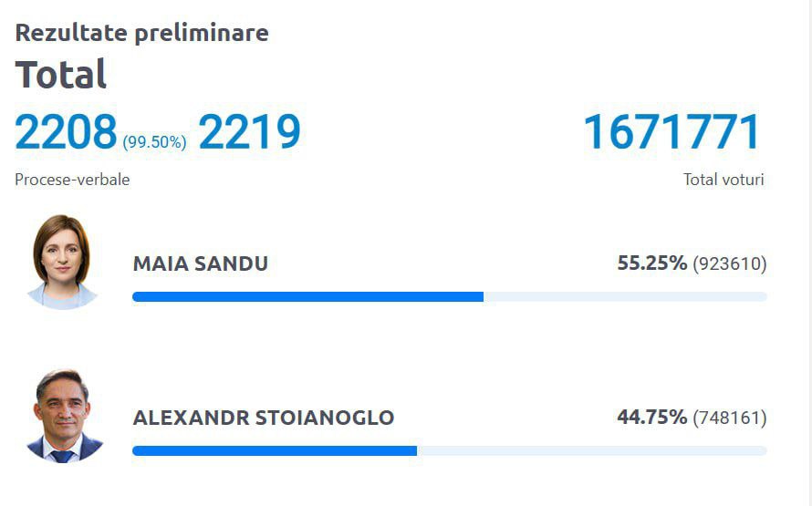Click the empty part of Sandu's progress bar

tap(625, 296)
